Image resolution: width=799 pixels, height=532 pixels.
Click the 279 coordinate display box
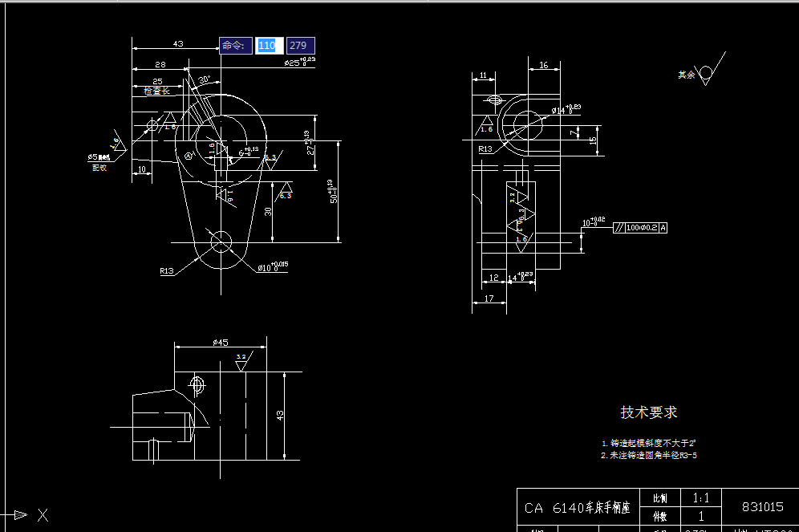[300, 46]
